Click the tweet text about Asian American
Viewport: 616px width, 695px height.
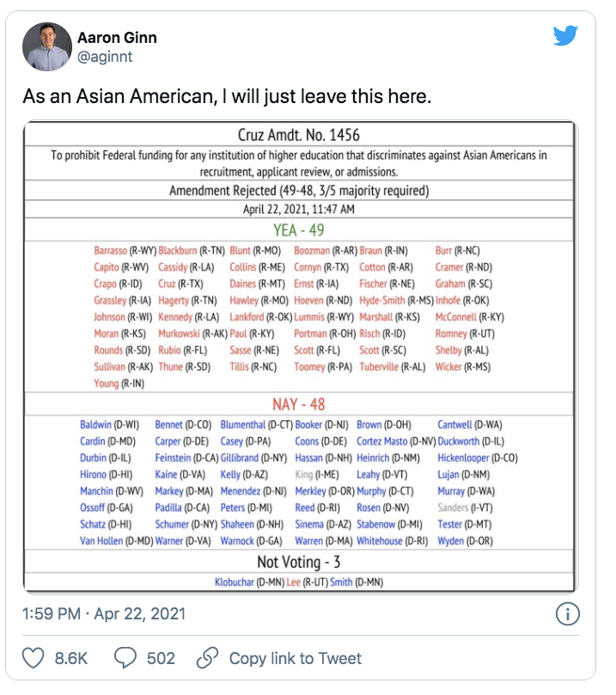coord(225,96)
